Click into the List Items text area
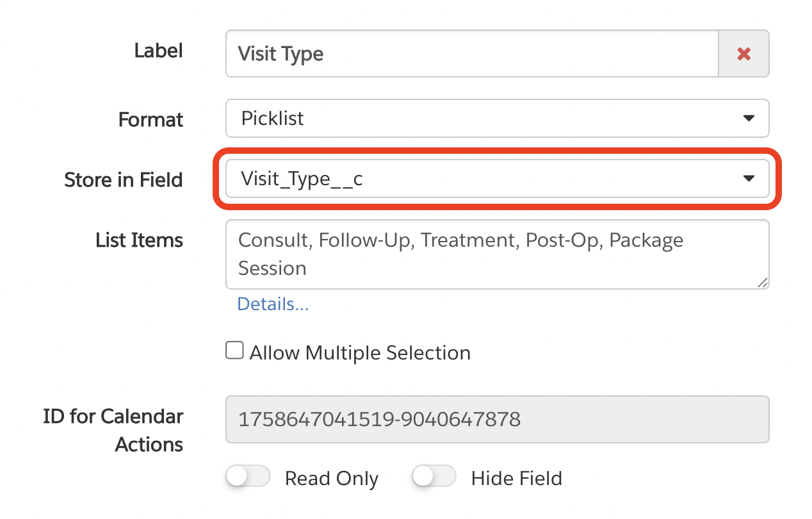Screen dimensions: 812x519 tap(496, 254)
